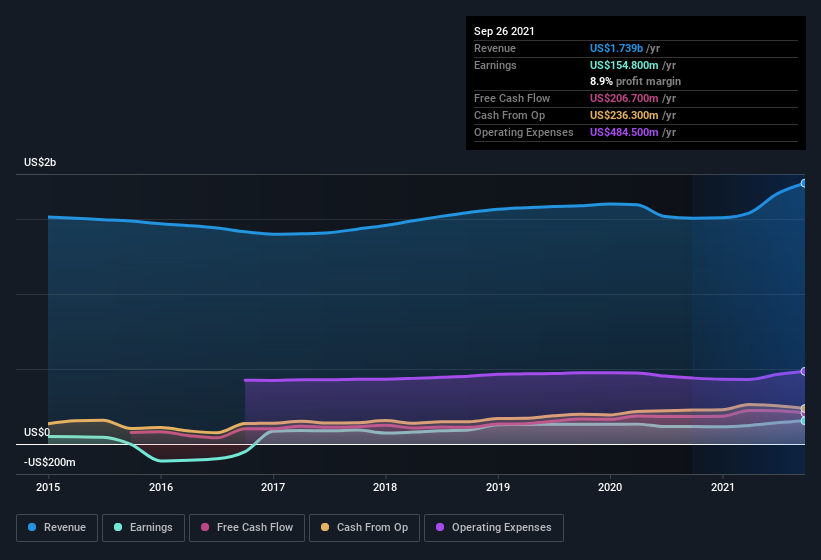Click the US$236.300m cash from op value
821x560 pixels.
tap(624, 115)
